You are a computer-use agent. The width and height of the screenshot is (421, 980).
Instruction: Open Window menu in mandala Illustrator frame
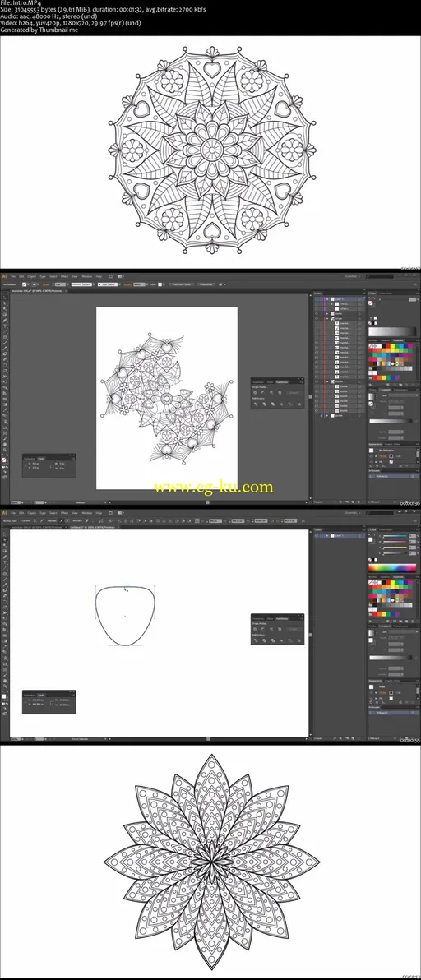[x=87, y=277]
